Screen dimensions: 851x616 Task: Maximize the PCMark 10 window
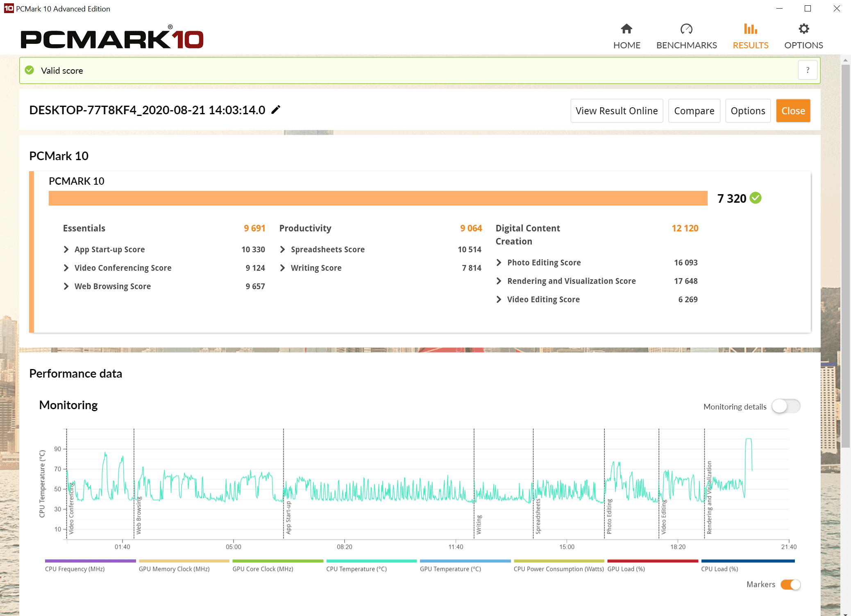808,9
